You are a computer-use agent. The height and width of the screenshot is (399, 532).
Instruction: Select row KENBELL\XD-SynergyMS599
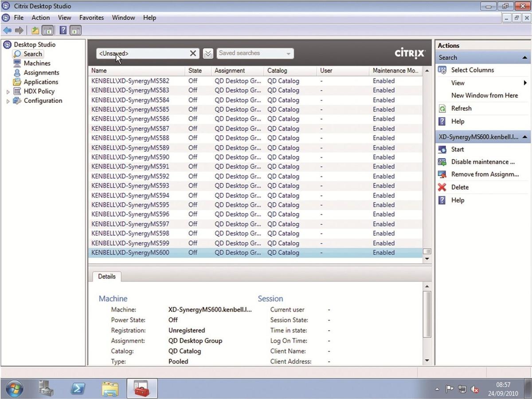tap(256, 243)
